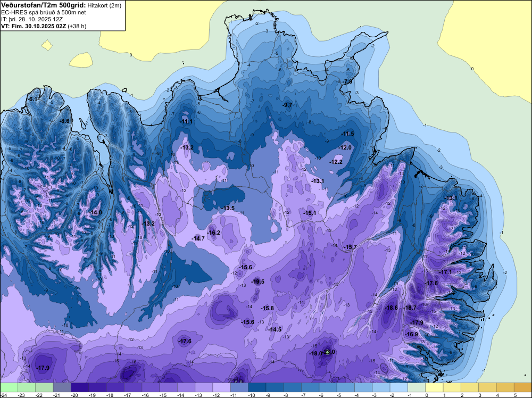Pick the -15 legend color swatch

click(168, 387)
